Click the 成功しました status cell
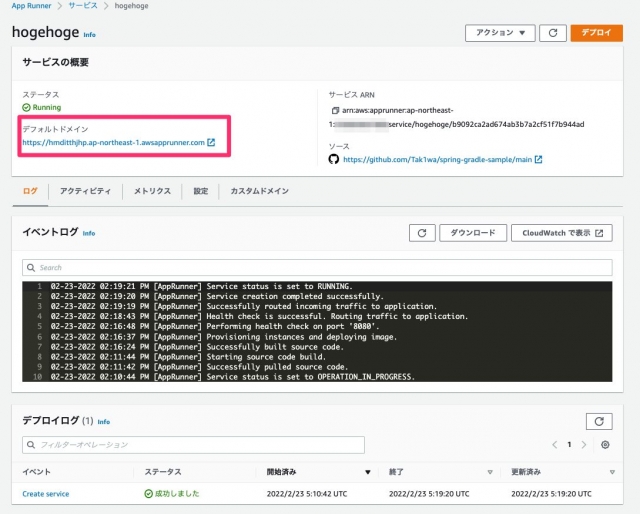 (x=172, y=494)
